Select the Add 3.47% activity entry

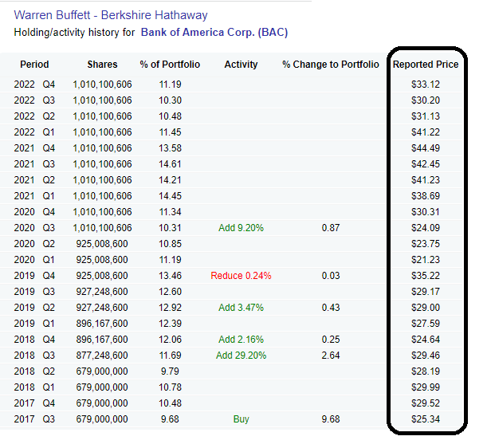point(241,308)
